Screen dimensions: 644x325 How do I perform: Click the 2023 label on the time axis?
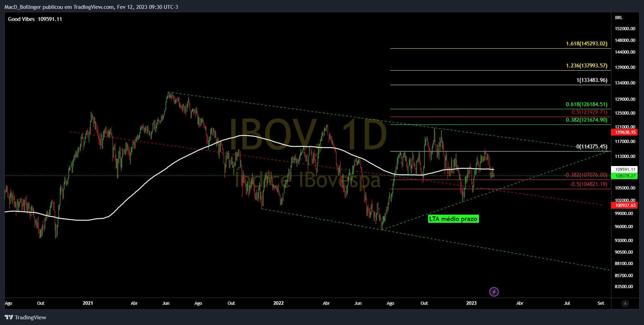(471, 303)
